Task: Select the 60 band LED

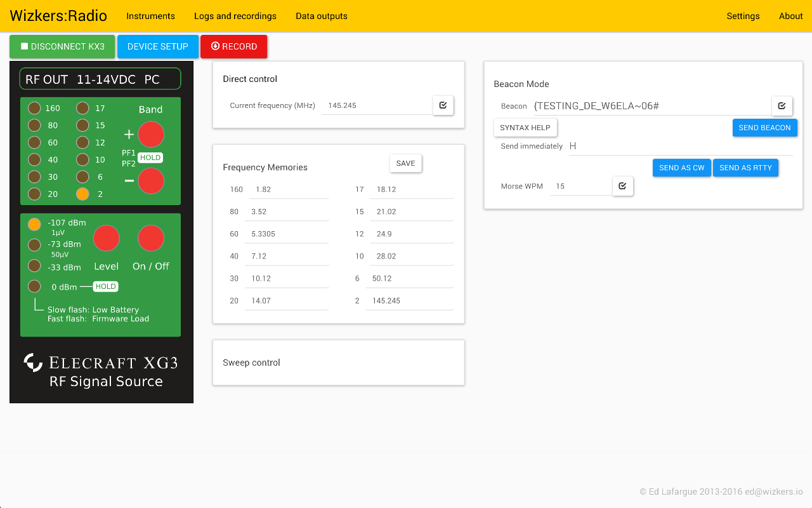Action: (34, 142)
